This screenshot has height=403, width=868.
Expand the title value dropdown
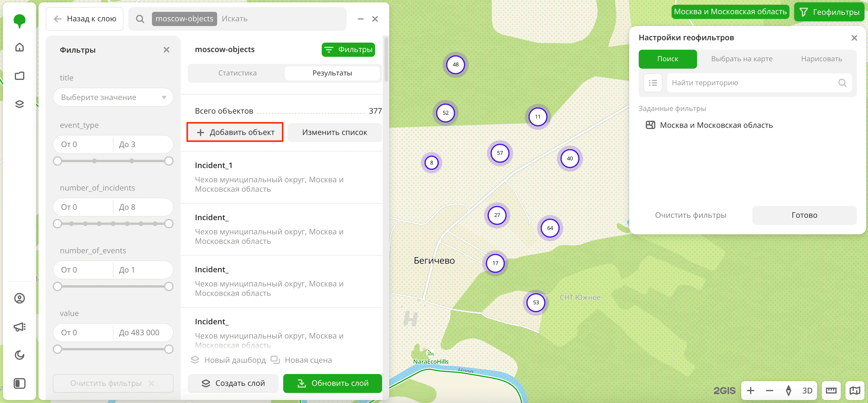pyautogui.click(x=113, y=97)
